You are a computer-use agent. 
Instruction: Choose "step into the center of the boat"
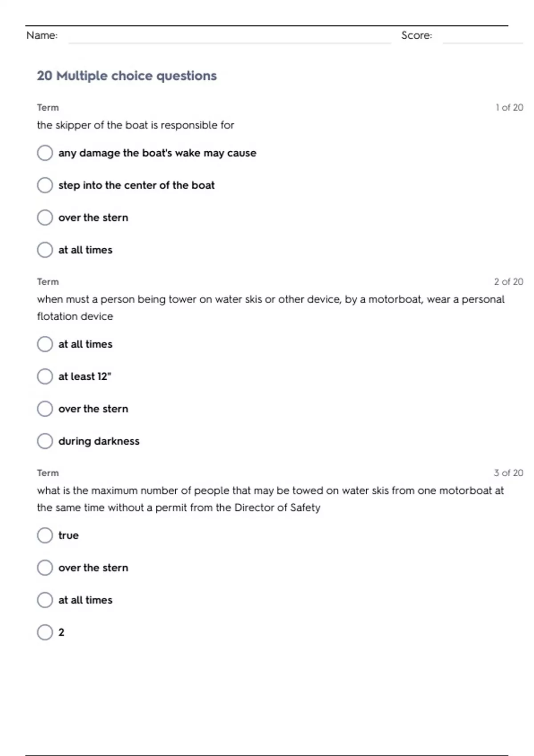coord(45,185)
